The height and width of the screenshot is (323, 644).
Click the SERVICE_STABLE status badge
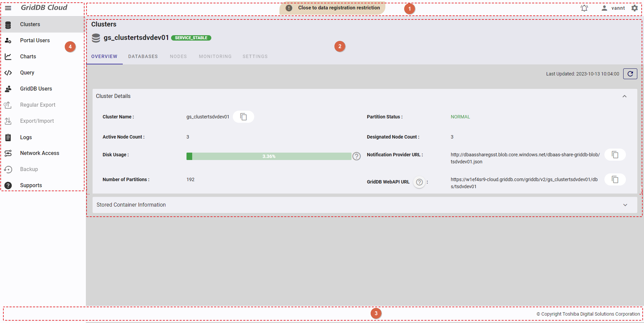[191, 38]
